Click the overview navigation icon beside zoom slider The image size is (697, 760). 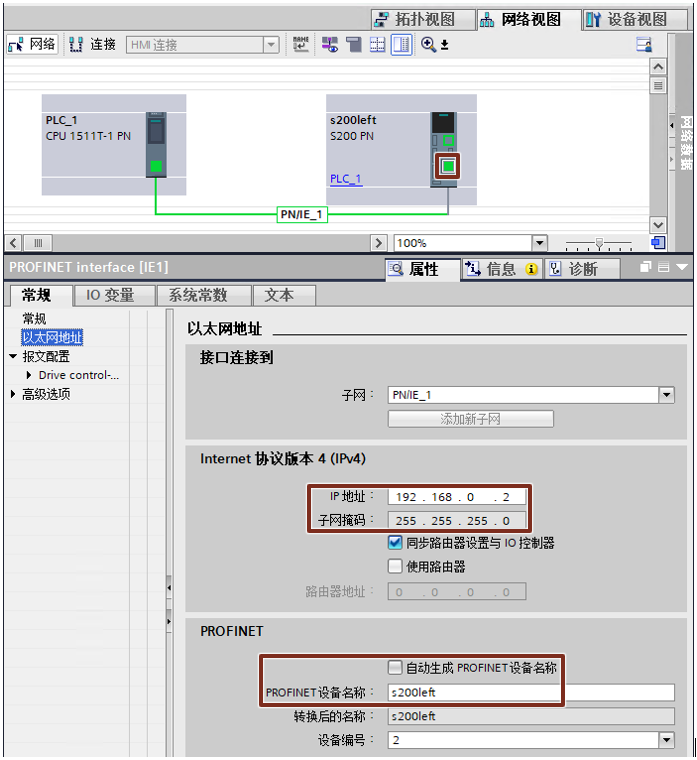657,242
